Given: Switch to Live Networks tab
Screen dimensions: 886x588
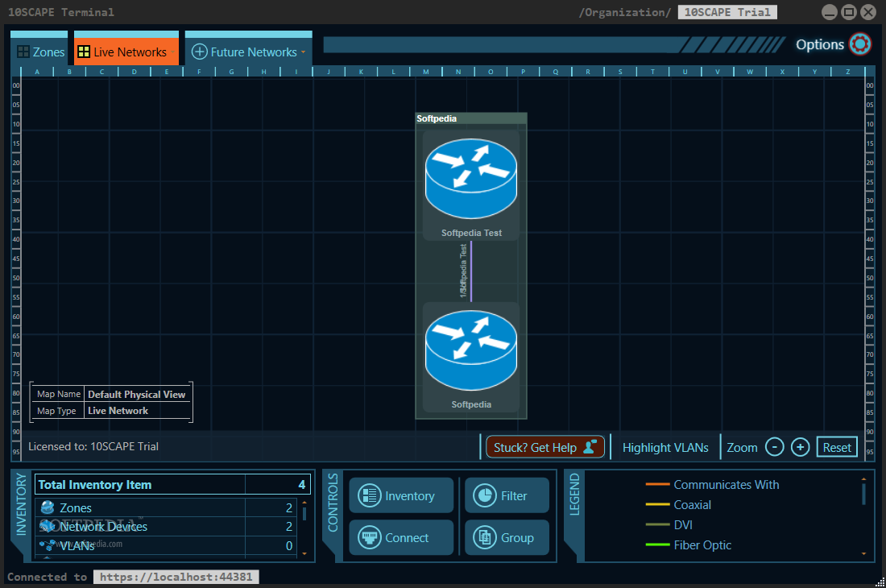Looking at the screenshot, I should [x=126, y=48].
